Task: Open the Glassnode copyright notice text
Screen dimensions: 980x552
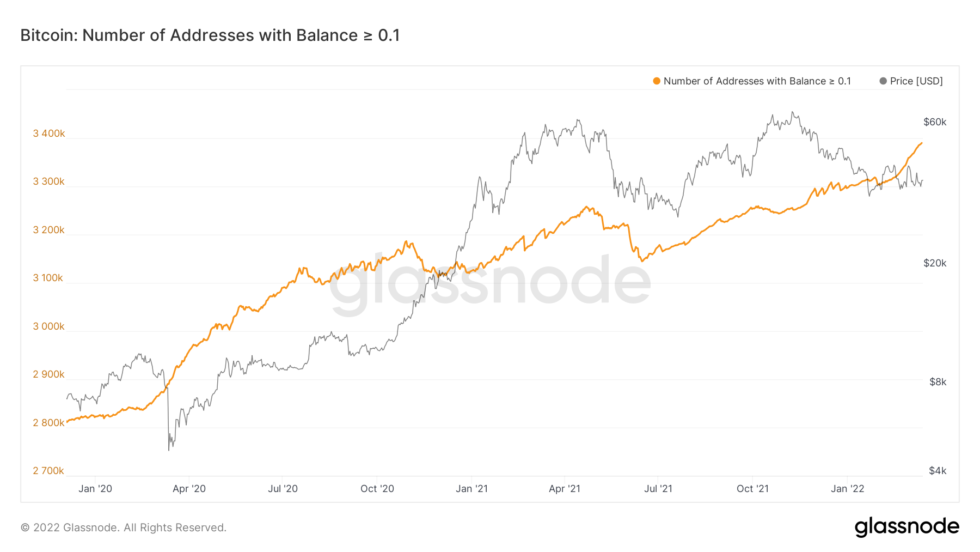Action: 124,527
